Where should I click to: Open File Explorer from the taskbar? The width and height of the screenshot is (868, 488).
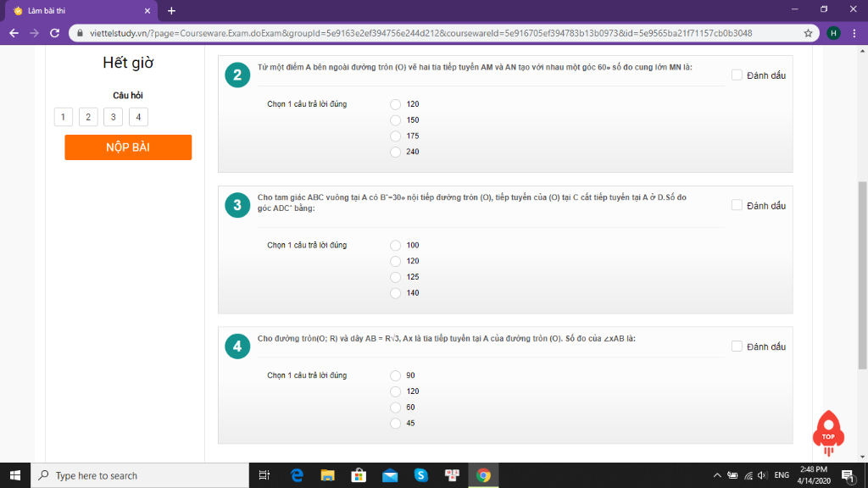coord(328,475)
